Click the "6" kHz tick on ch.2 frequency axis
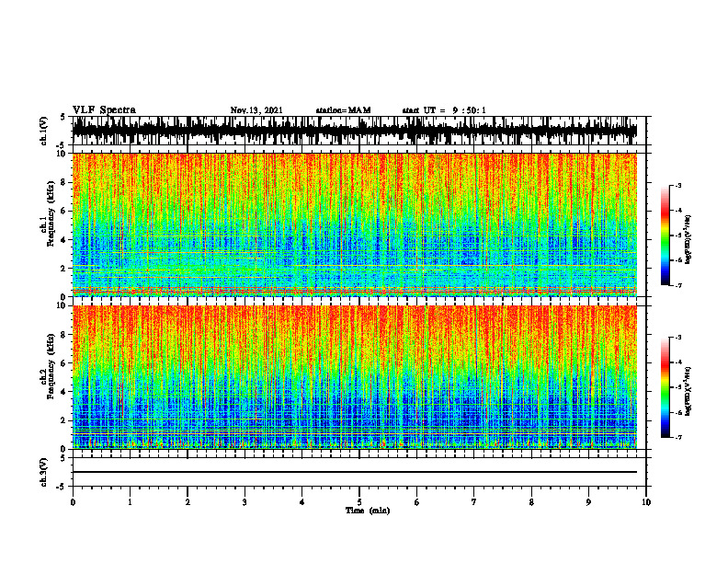Viewport: 728px width, 563px height. pos(64,363)
